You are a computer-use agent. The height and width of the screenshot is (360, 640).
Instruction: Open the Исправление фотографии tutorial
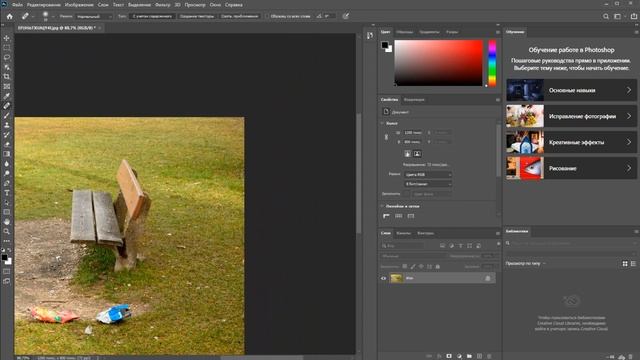point(571,116)
